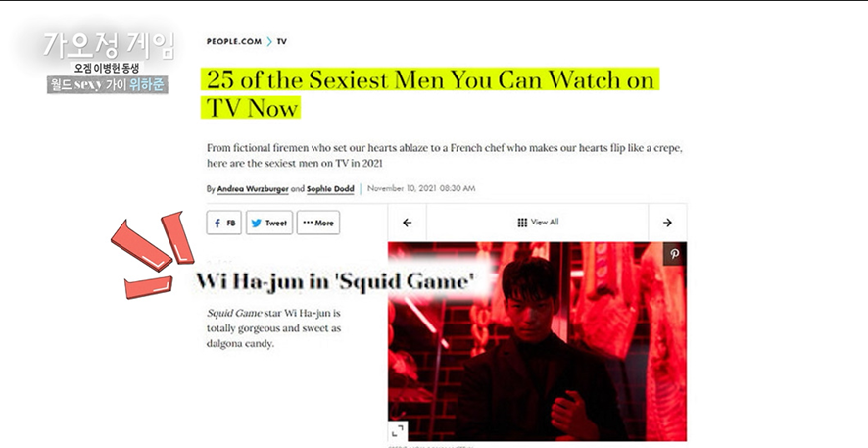This screenshot has height=448, width=868.
Task: Click the November 10, 2021 publish date
Action: point(420,188)
